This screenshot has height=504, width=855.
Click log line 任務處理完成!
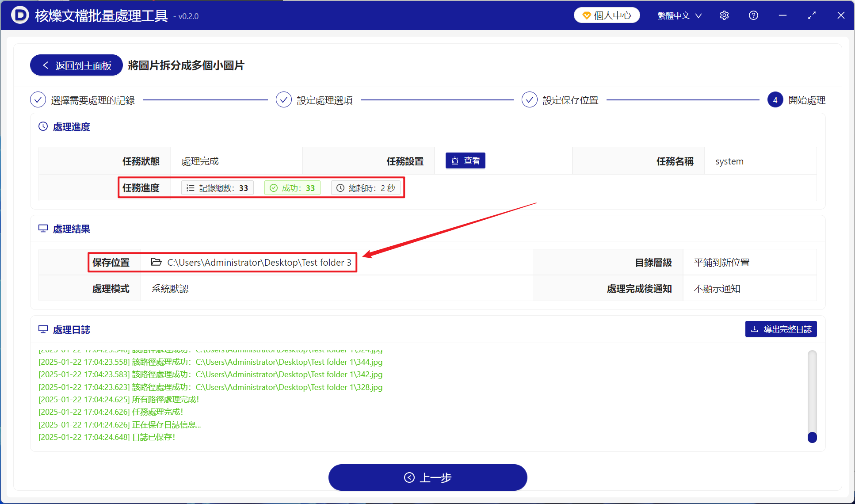[111, 412]
